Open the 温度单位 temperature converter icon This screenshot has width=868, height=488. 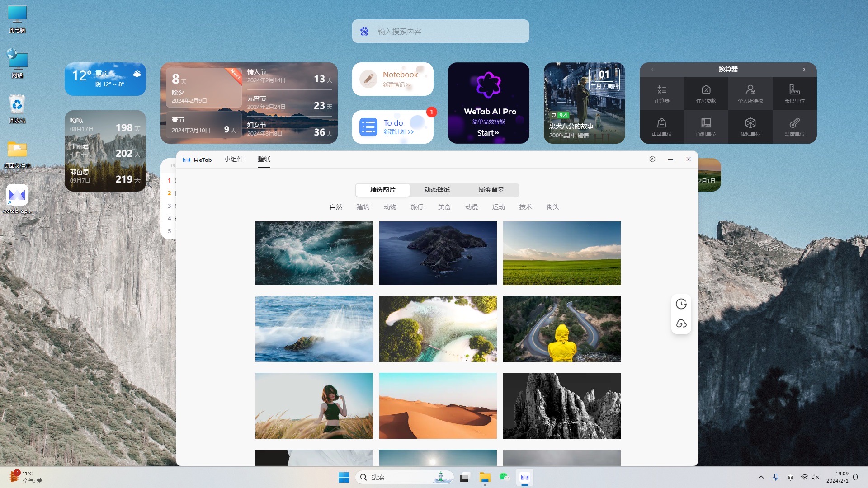click(x=794, y=127)
